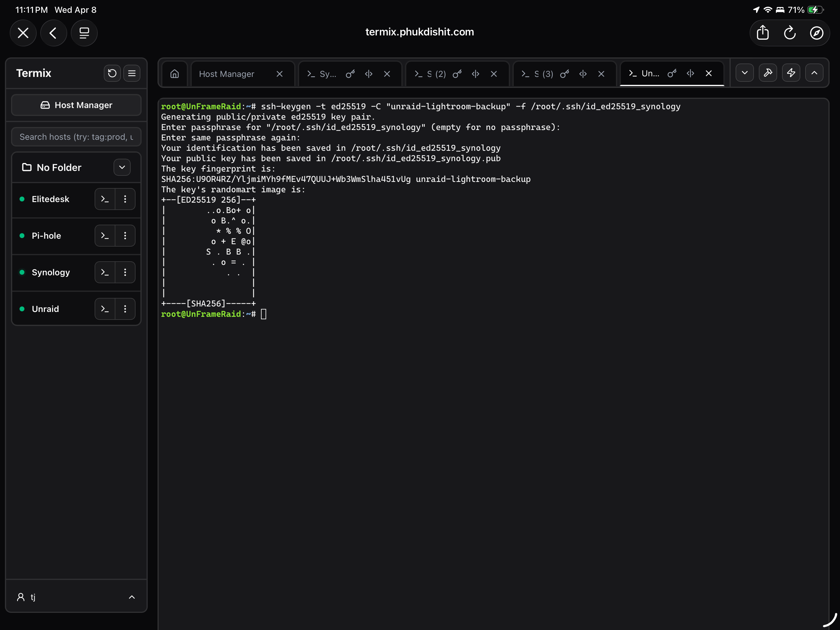Open the tab list dropdown chevron
Viewport: 840px width, 630px height.
(x=745, y=73)
